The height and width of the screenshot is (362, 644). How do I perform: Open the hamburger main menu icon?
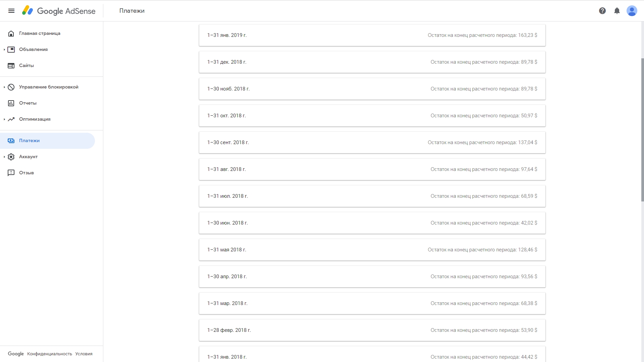click(11, 11)
